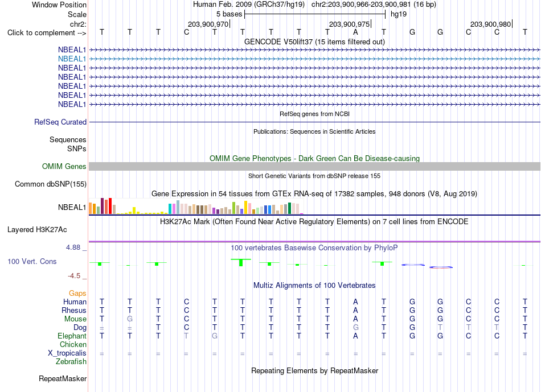This screenshot has height=392, width=541.
Task: Click the 203,900,980 position marker
Action: 490,24
